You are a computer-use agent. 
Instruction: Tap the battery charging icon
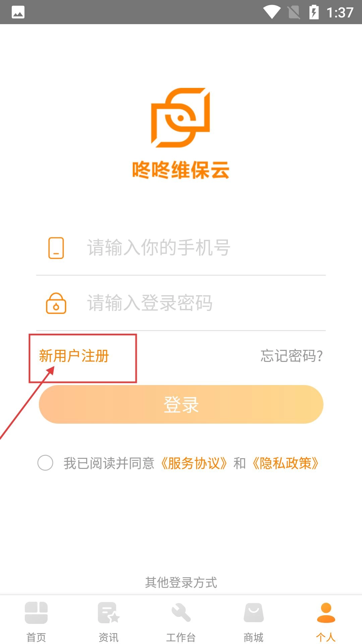314,12
